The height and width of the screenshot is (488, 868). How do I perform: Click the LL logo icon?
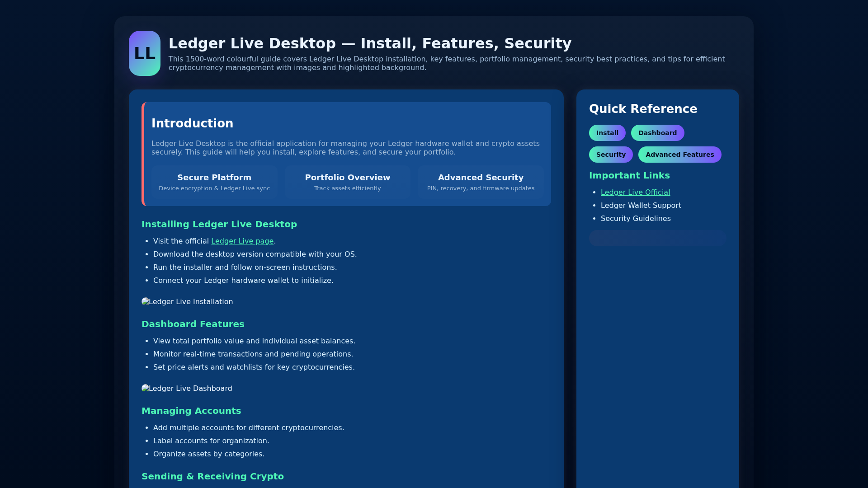[x=145, y=53]
